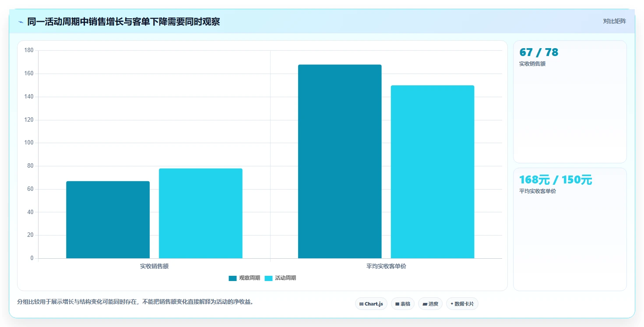The image size is (644, 327).
Task: Select the 表格 chip
Action: [x=403, y=304]
